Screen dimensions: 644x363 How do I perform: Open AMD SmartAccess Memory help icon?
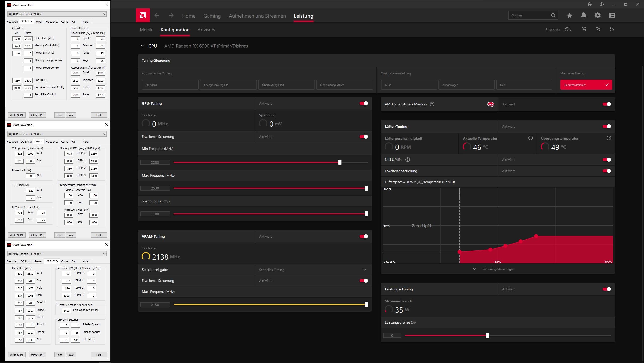(432, 104)
